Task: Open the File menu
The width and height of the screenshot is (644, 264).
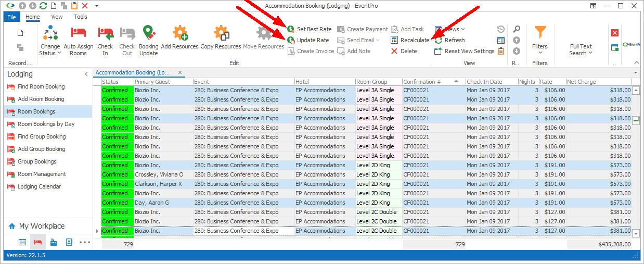Action: tap(12, 17)
